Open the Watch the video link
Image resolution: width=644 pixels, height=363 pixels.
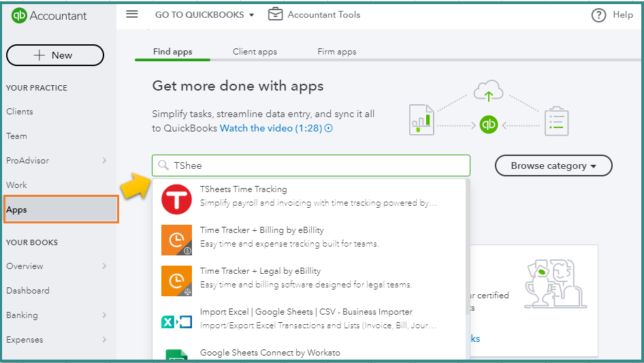pyautogui.click(x=271, y=128)
